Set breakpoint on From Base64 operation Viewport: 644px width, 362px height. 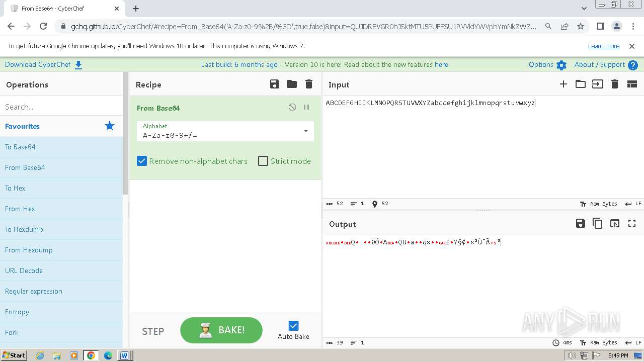click(306, 107)
